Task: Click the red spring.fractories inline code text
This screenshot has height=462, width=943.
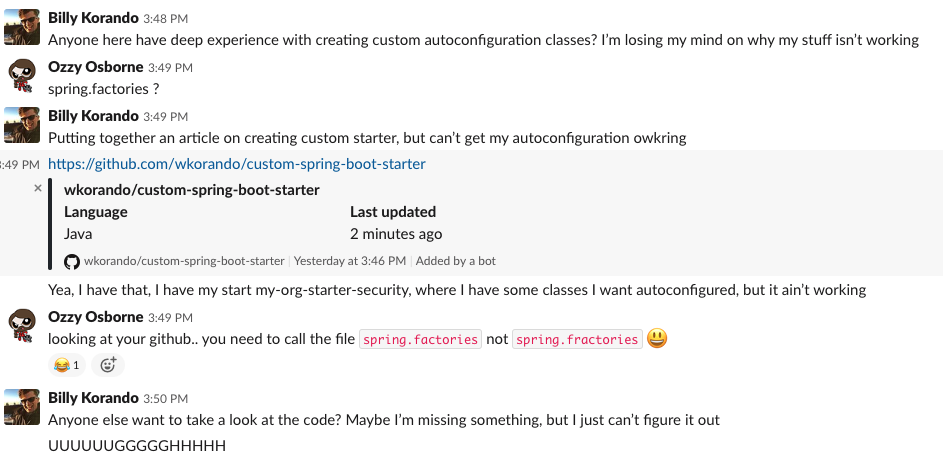Action: [x=577, y=340]
